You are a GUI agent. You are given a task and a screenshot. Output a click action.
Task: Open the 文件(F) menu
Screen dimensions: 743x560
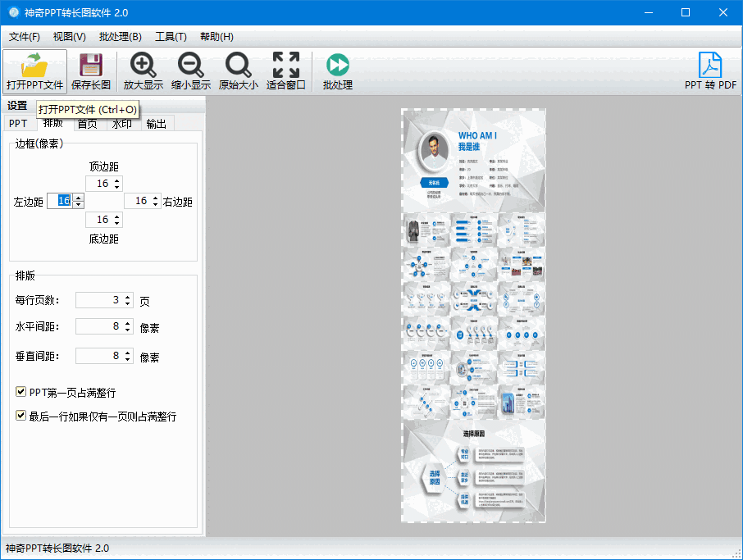point(25,37)
